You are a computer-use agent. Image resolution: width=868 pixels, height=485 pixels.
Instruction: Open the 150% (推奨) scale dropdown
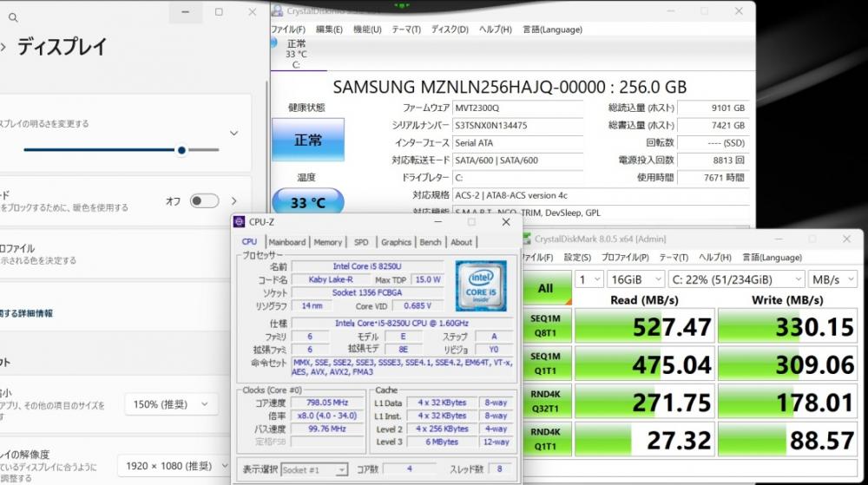tap(170, 404)
